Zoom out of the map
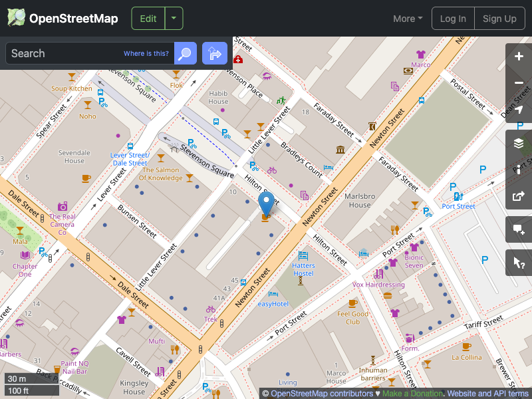 pos(519,83)
